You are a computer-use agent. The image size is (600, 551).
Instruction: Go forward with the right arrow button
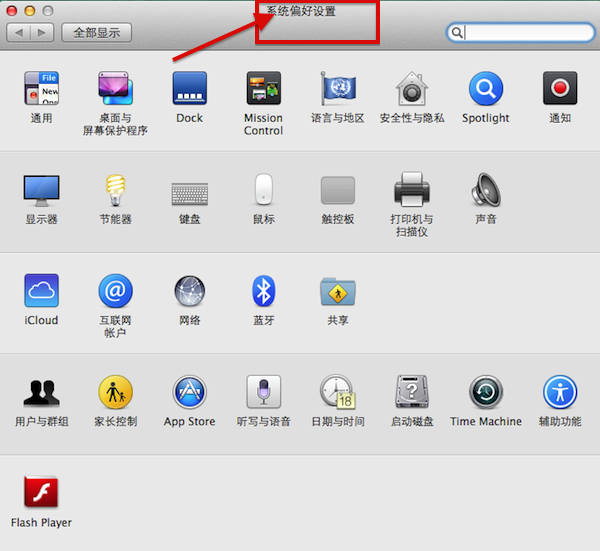click(x=42, y=33)
